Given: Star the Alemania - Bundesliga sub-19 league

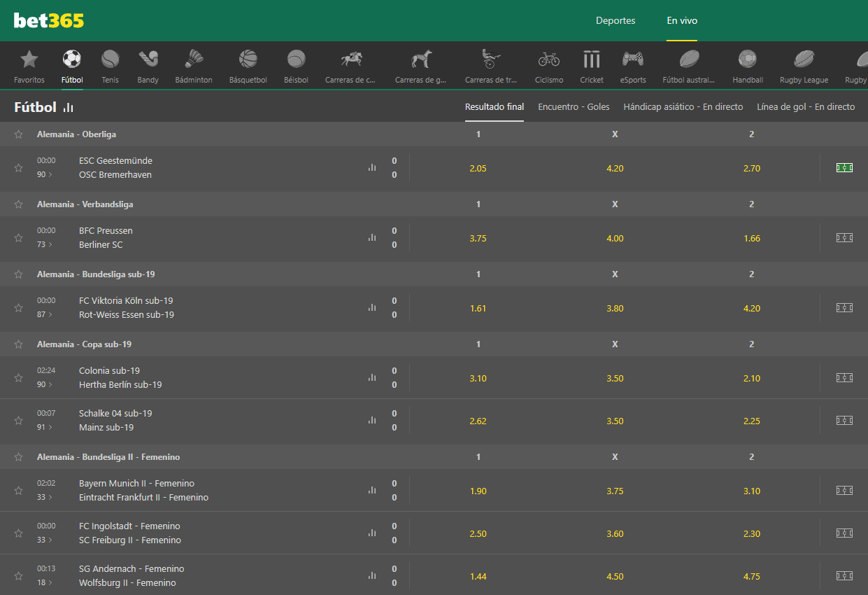Looking at the screenshot, I should [19, 274].
